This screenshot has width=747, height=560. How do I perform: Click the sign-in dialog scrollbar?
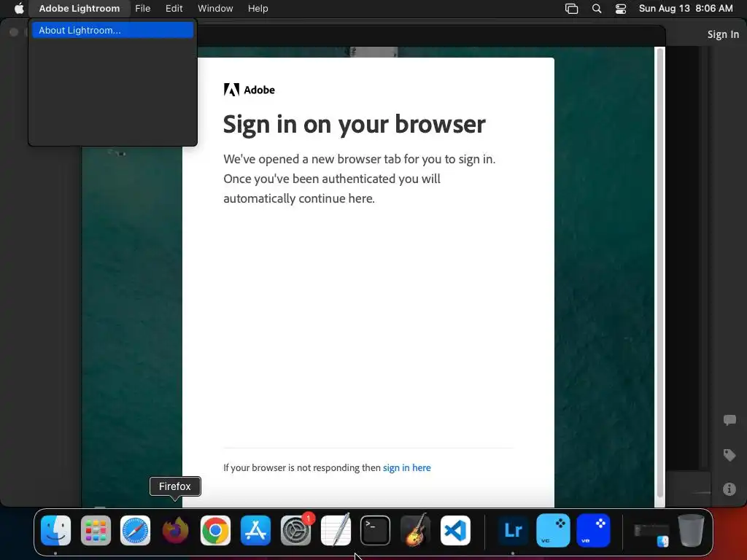click(659, 272)
